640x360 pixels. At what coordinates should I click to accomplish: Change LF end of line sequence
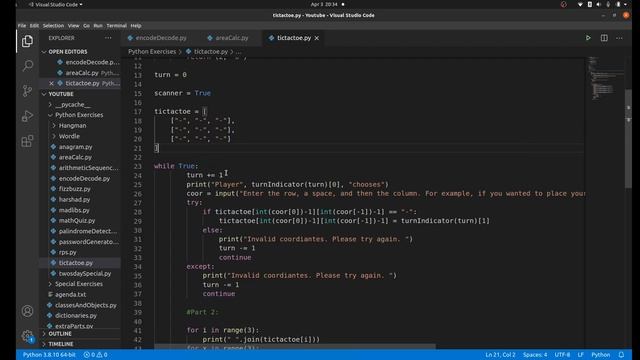pyautogui.click(x=580, y=355)
